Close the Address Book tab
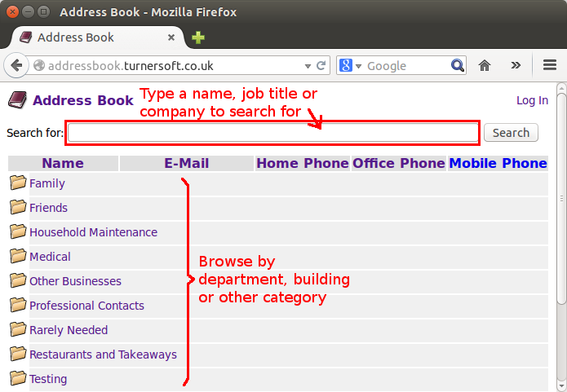567x392 pixels. [x=171, y=37]
